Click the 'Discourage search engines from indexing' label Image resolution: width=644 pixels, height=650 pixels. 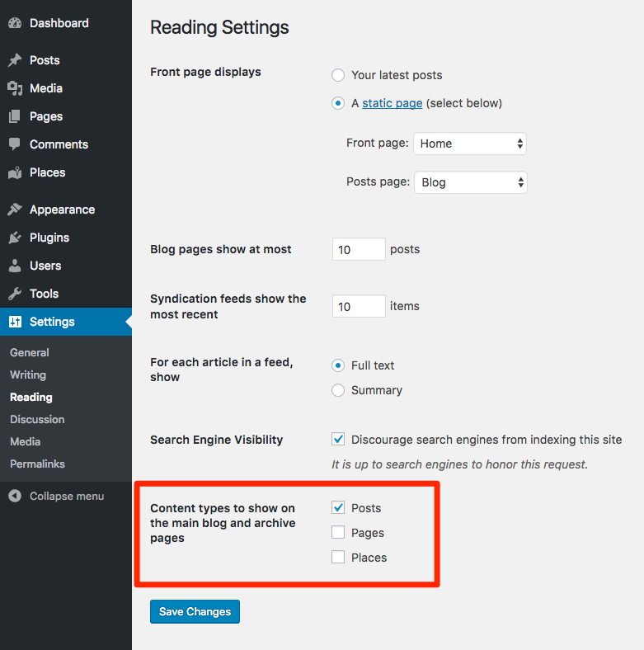(x=487, y=440)
